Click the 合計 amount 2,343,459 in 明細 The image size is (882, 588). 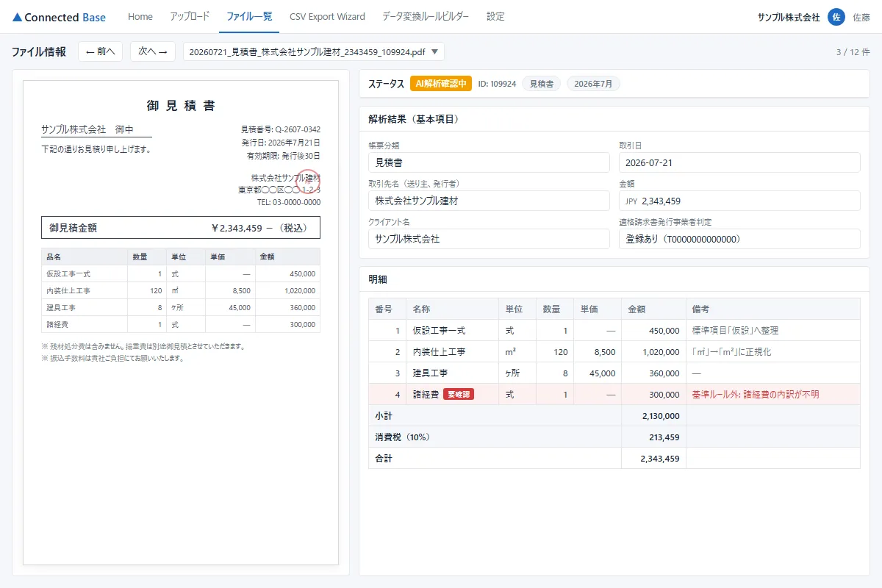click(x=660, y=459)
